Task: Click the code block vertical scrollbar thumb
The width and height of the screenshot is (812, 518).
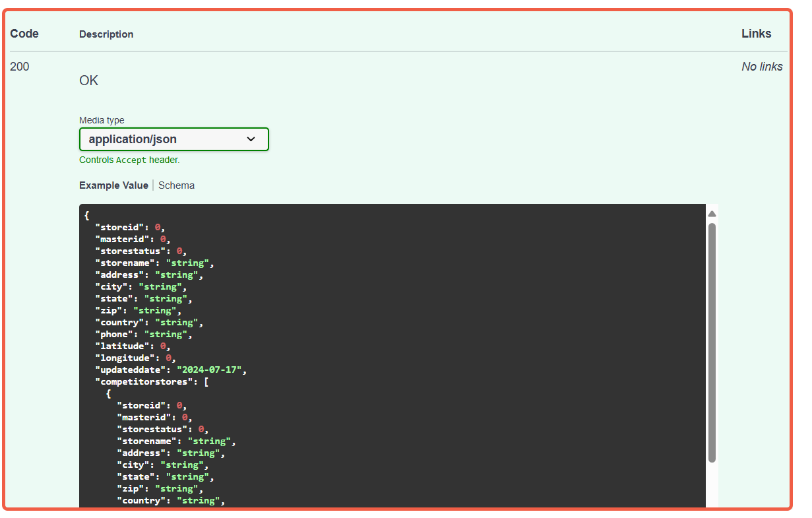Action: click(712, 342)
